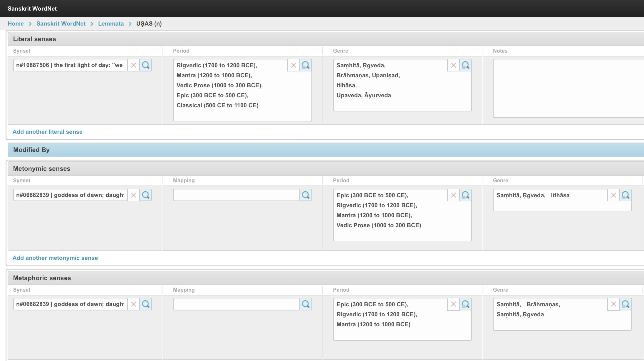The image size is (644, 361).
Task: Clear the metaphoric sense Period selection
Action: coord(453,304)
